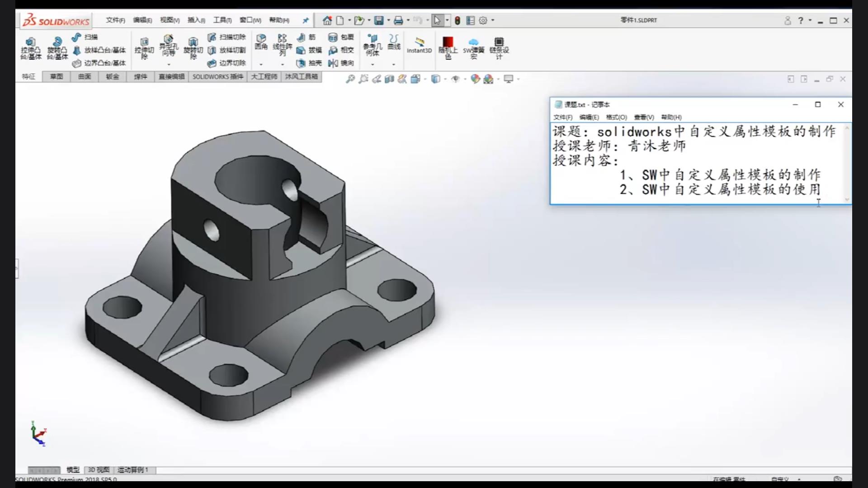Switch to the 沐风工具箱 tab

(x=301, y=77)
